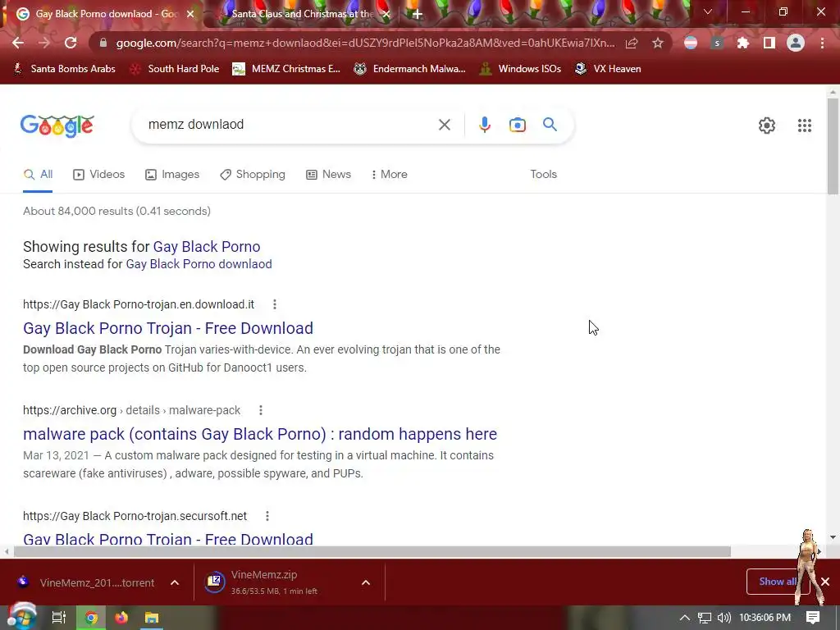The height and width of the screenshot is (630, 840).
Task: Open Task View on the taskbar
Action: coord(59,618)
